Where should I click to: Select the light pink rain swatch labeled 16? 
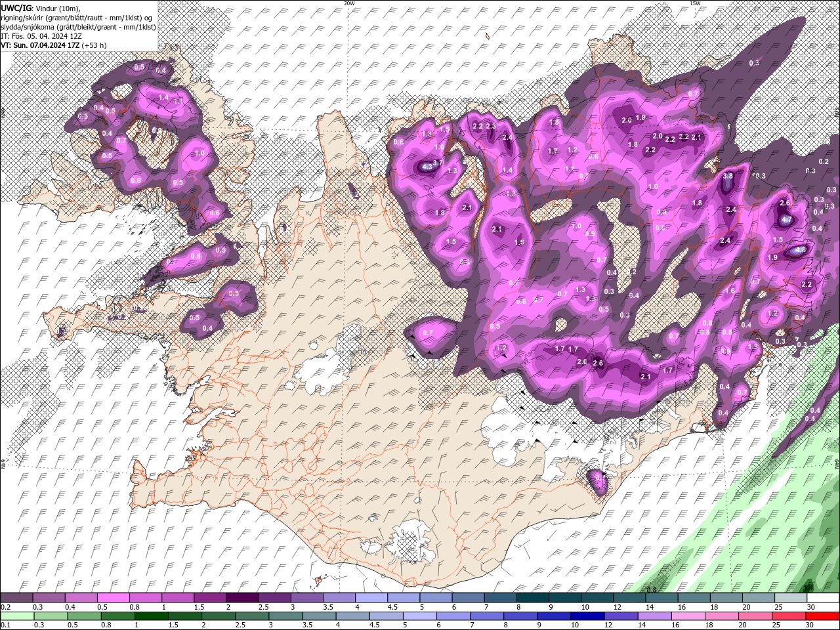[688, 616]
